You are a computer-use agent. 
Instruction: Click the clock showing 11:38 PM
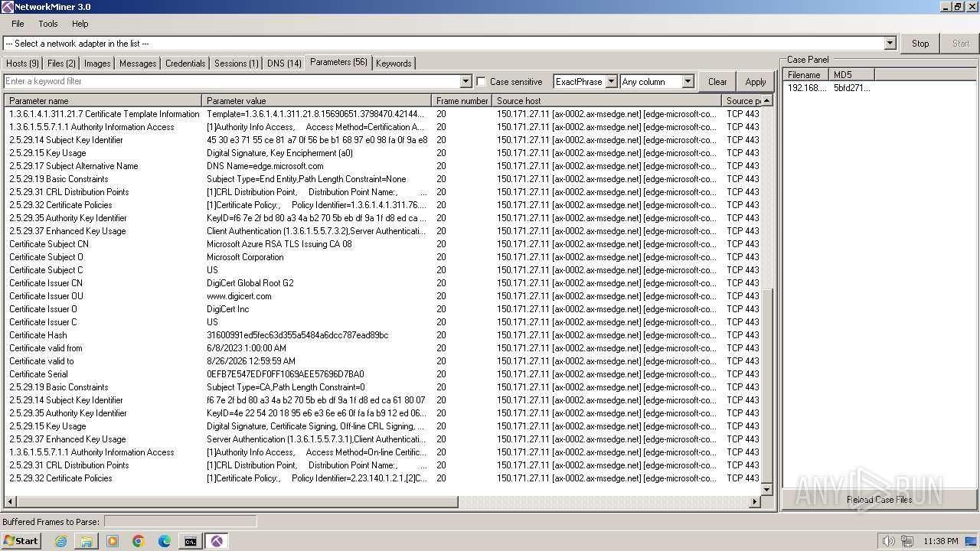941,541
